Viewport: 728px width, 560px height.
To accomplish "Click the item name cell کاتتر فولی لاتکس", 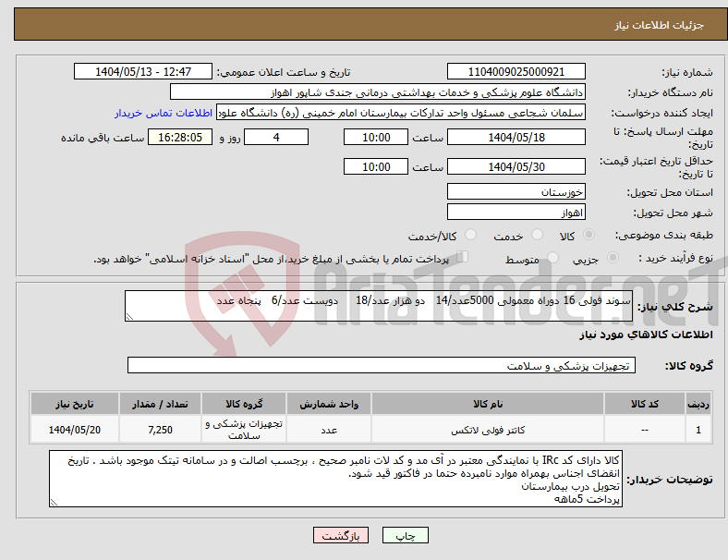I will point(488,430).
